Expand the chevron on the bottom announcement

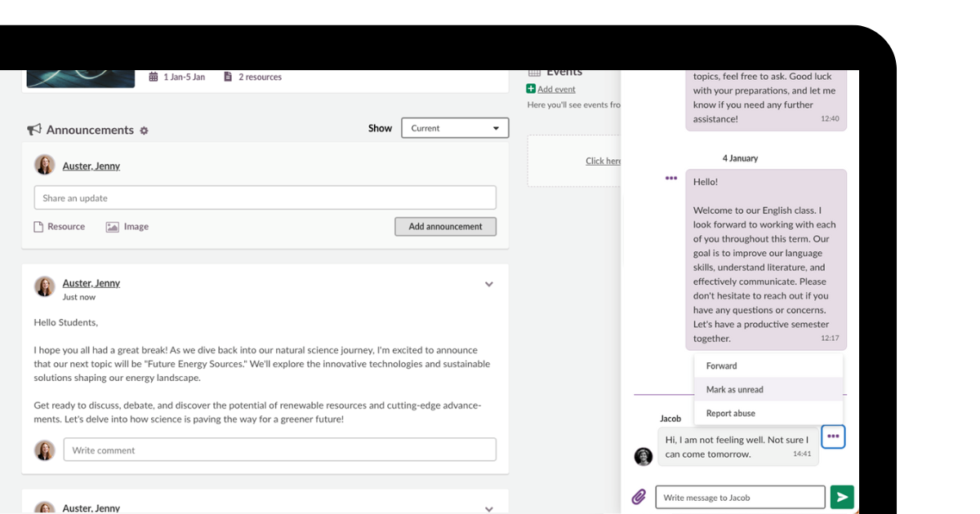489,509
